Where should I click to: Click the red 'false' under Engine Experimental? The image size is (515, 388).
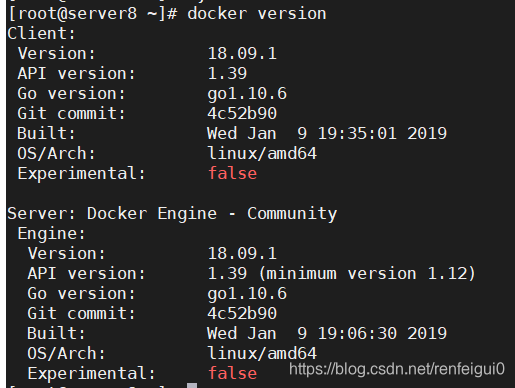click(x=232, y=374)
